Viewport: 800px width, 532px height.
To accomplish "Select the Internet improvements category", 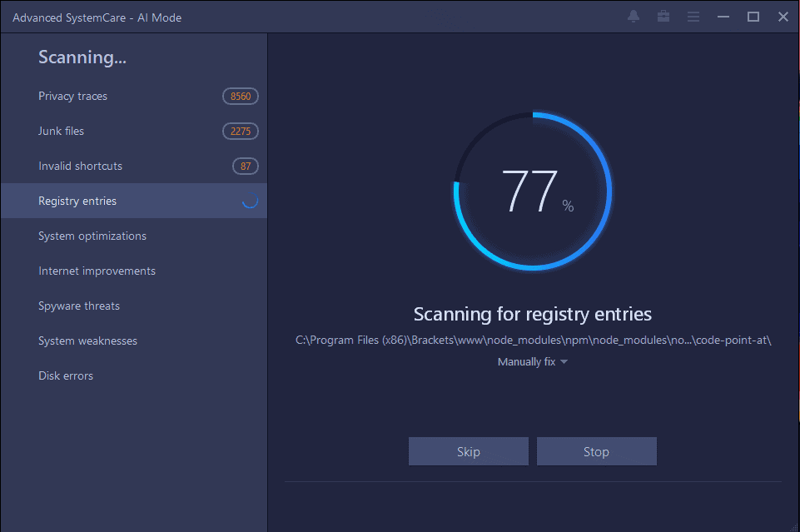I will tap(97, 271).
